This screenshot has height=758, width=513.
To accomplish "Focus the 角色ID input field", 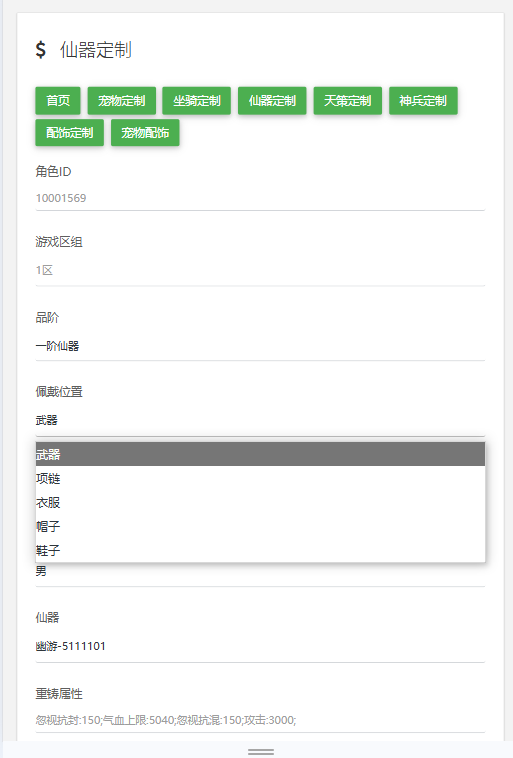I will (x=260, y=198).
